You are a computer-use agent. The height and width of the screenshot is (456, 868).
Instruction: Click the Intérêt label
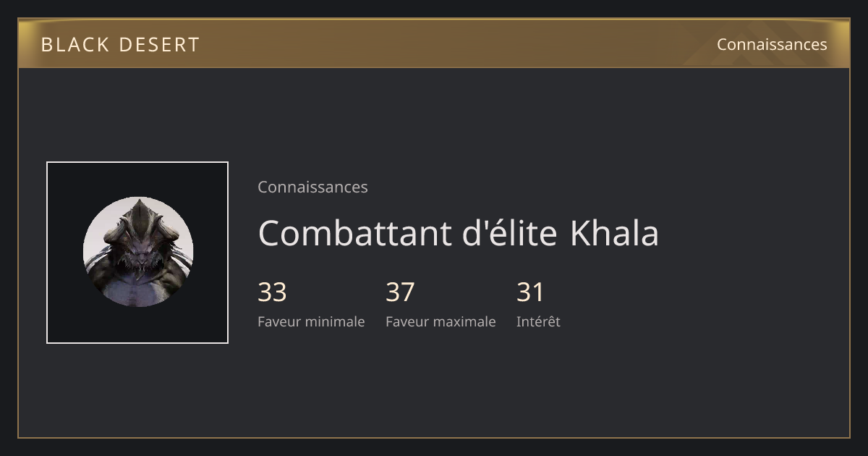click(538, 321)
